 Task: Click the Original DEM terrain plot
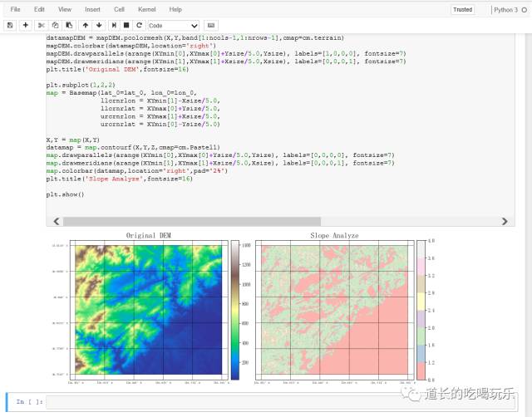tap(149, 310)
